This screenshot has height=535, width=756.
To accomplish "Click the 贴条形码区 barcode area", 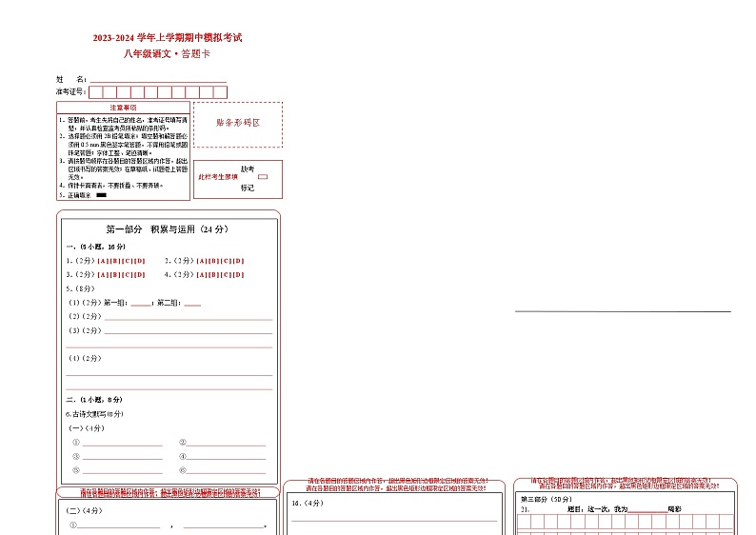I will pyautogui.click(x=238, y=125).
